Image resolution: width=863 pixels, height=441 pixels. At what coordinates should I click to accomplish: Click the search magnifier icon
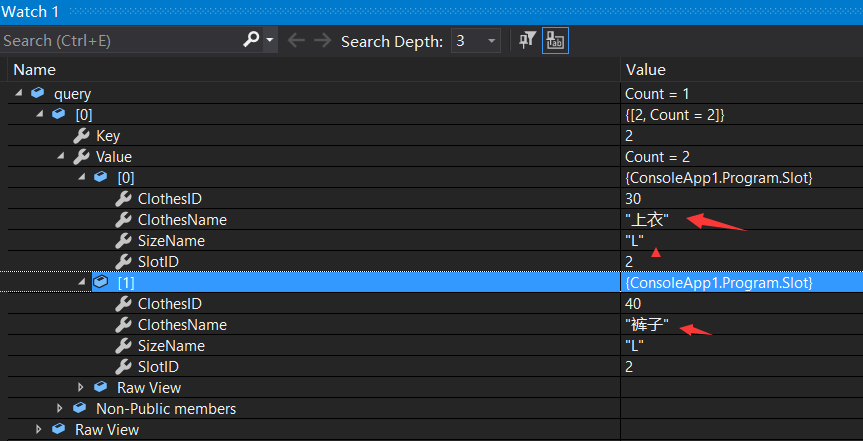251,41
